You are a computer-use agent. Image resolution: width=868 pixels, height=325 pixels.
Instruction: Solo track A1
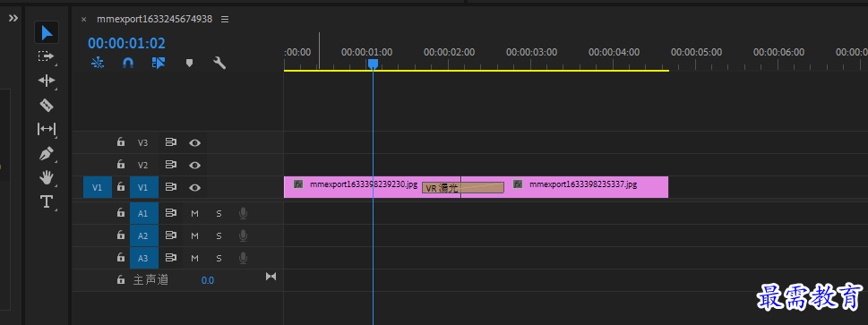[219, 213]
